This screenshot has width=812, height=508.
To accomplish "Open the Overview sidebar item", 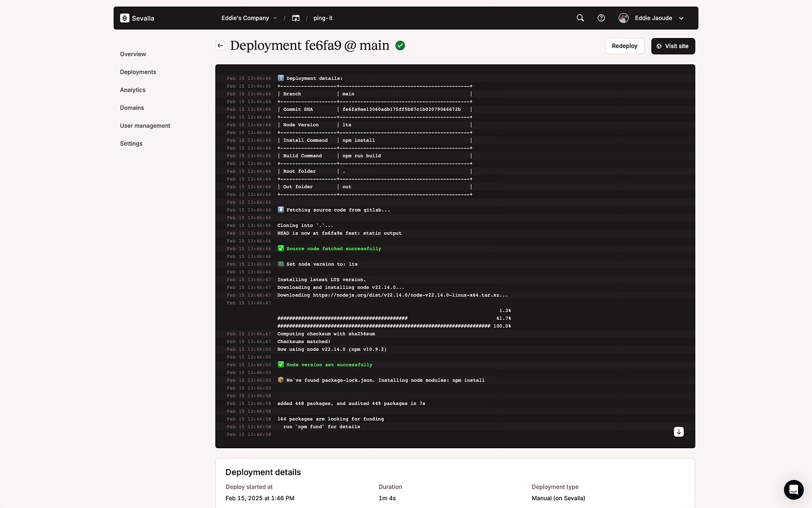I will [133, 54].
